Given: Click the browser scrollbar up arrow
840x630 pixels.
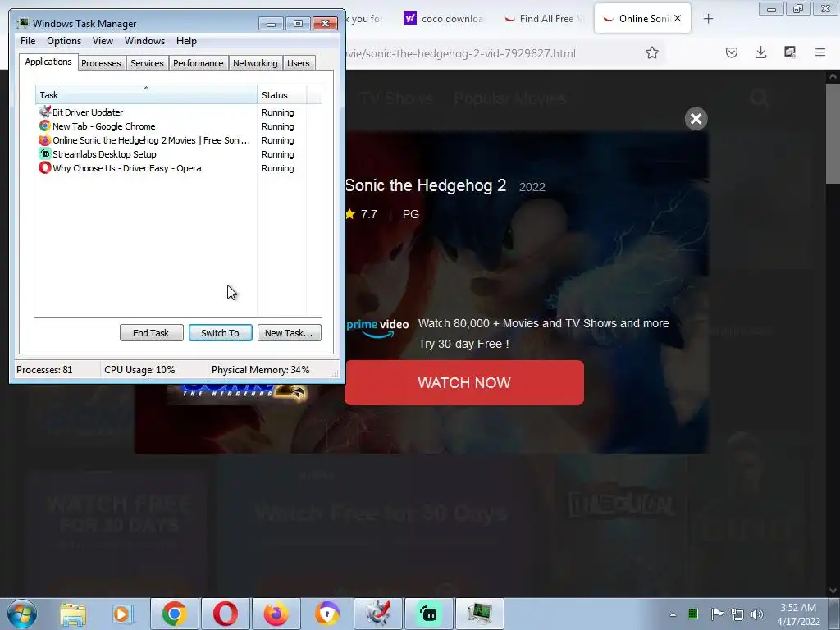Looking at the screenshot, I should click(x=833, y=76).
